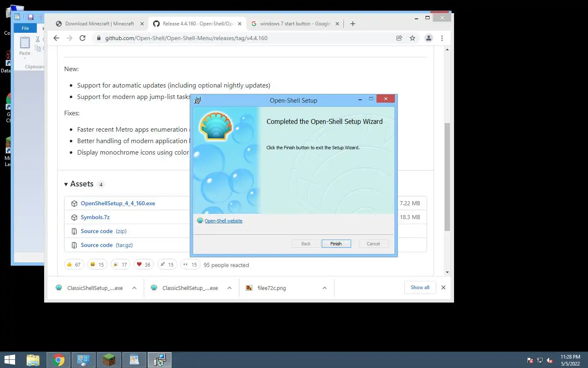588x368 pixels.
Task: Click the hooray reaction 17
Action: tap(120, 265)
